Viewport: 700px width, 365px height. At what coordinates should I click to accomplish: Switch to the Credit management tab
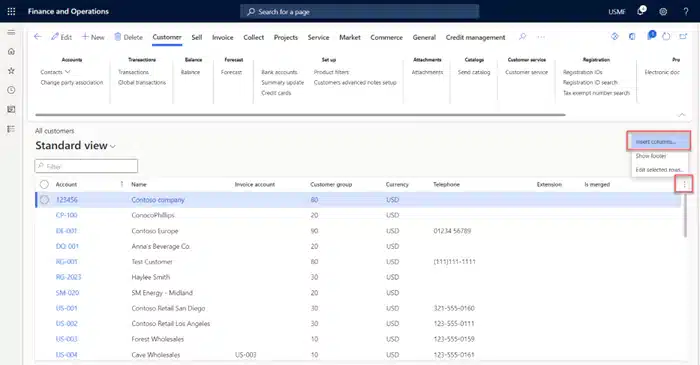coord(475,37)
